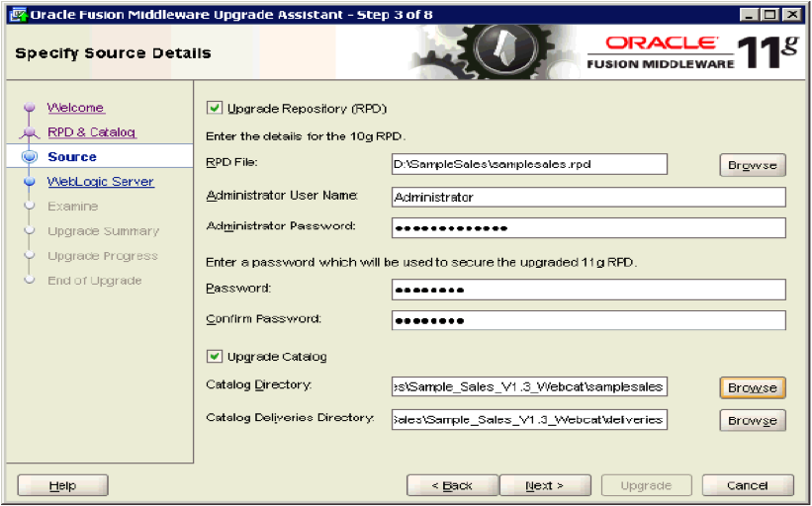Click the Catalog Directory path field
This screenshot has height=506, width=812.
point(529,386)
